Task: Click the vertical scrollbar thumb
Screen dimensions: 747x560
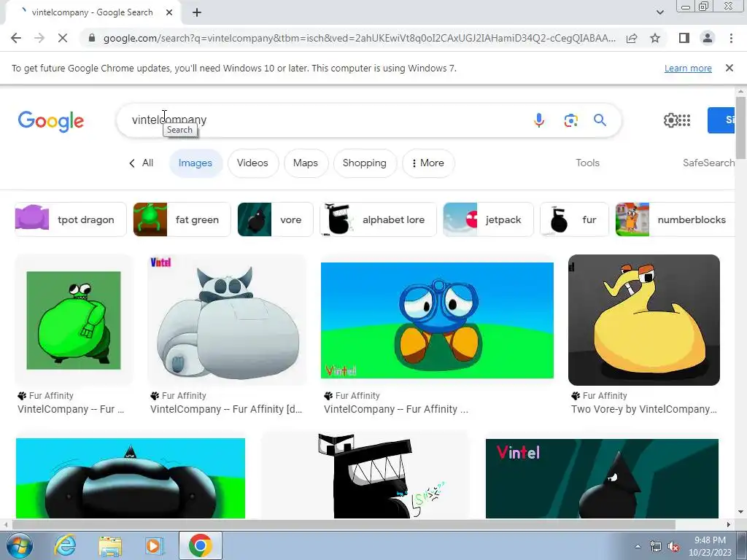Action: (x=740, y=128)
